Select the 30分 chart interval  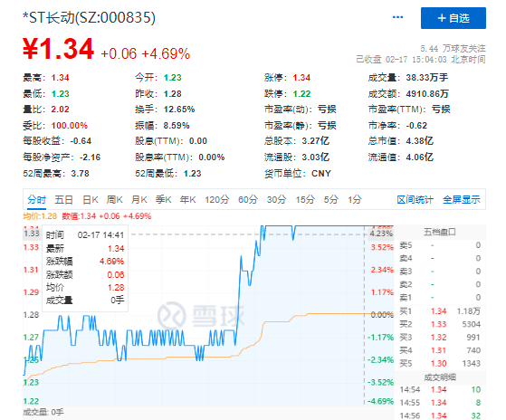276,200
